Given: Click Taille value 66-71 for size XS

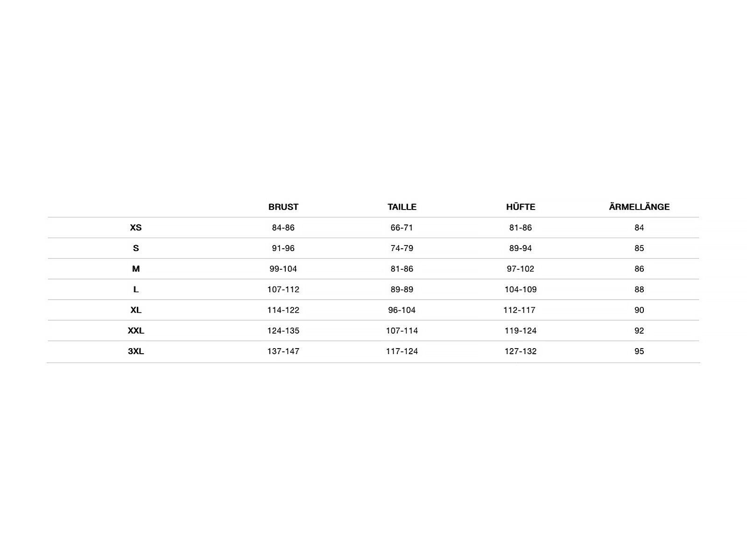Looking at the screenshot, I should click(402, 228).
